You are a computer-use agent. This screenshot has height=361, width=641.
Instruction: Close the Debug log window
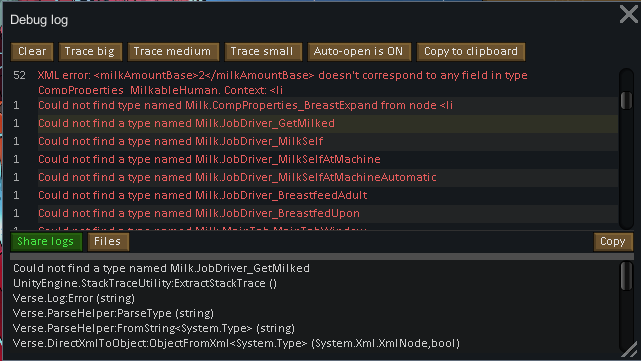pos(629,14)
